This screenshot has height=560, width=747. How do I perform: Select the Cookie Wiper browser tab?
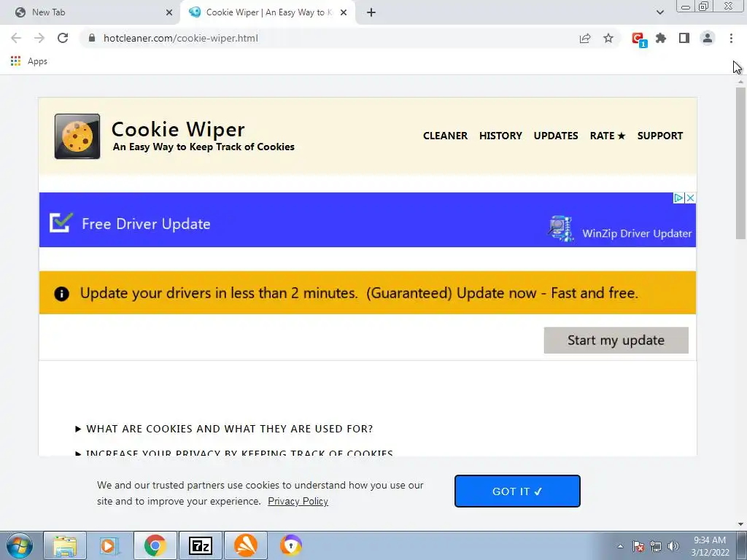[x=267, y=12]
